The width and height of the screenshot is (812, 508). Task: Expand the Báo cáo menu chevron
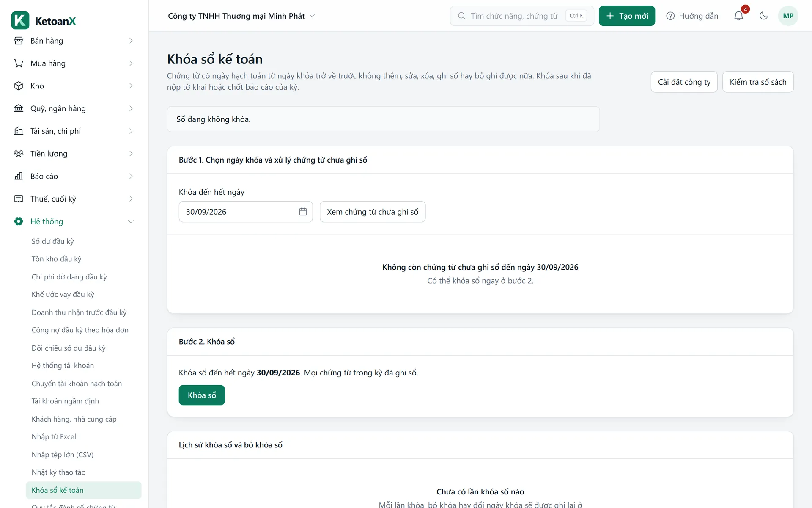(x=131, y=176)
